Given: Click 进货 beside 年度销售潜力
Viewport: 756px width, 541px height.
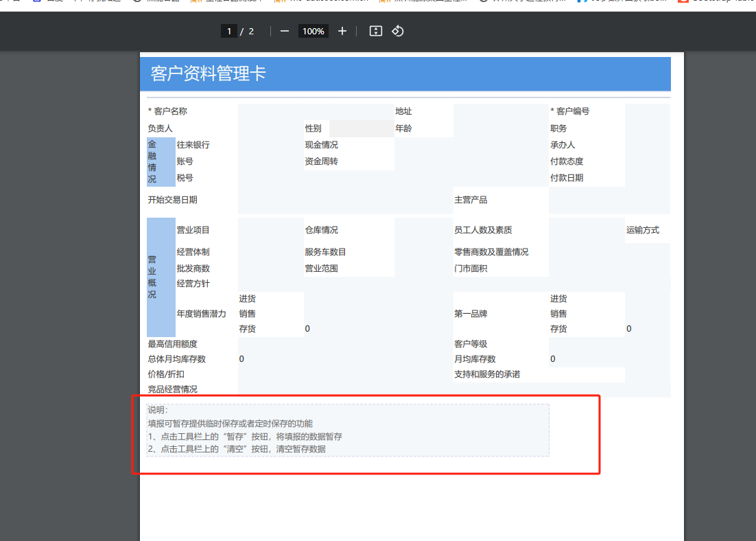Looking at the screenshot, I should pyautogui.click(x=248, y=299).
